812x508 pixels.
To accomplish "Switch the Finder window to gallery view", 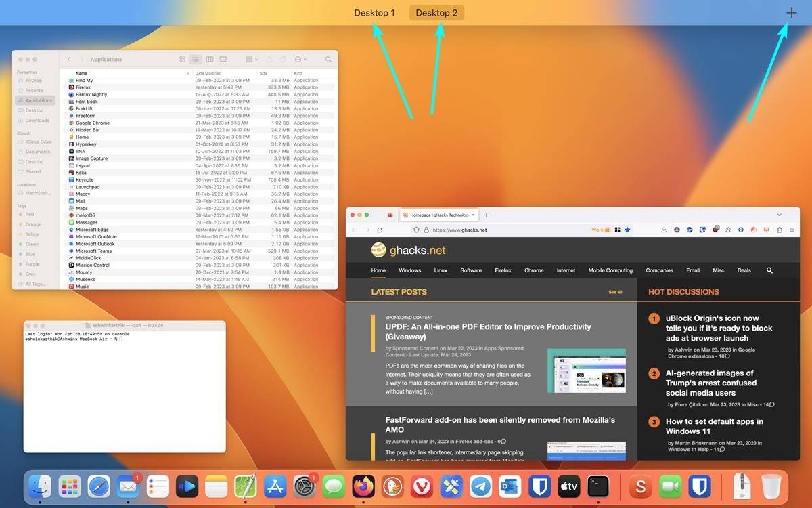I will 223,59.
